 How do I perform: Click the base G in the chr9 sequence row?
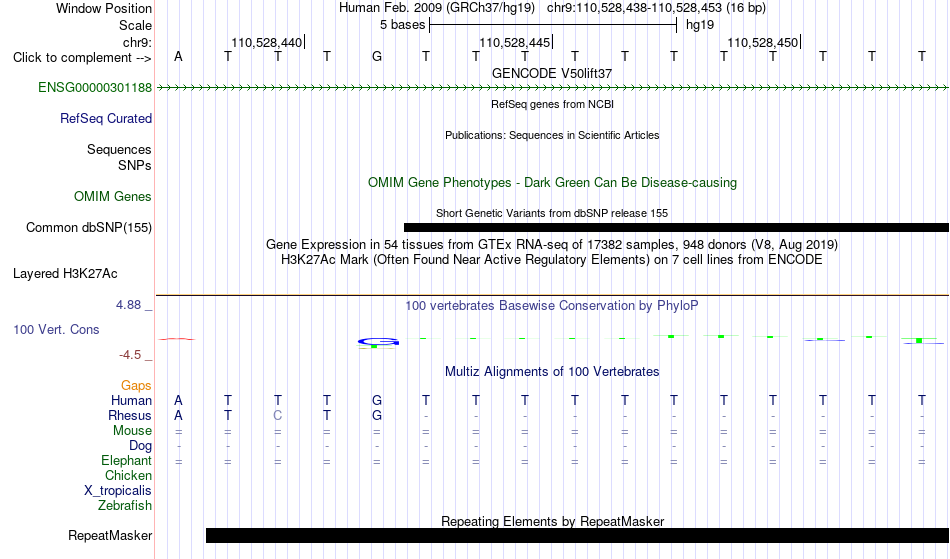[377, 56]
